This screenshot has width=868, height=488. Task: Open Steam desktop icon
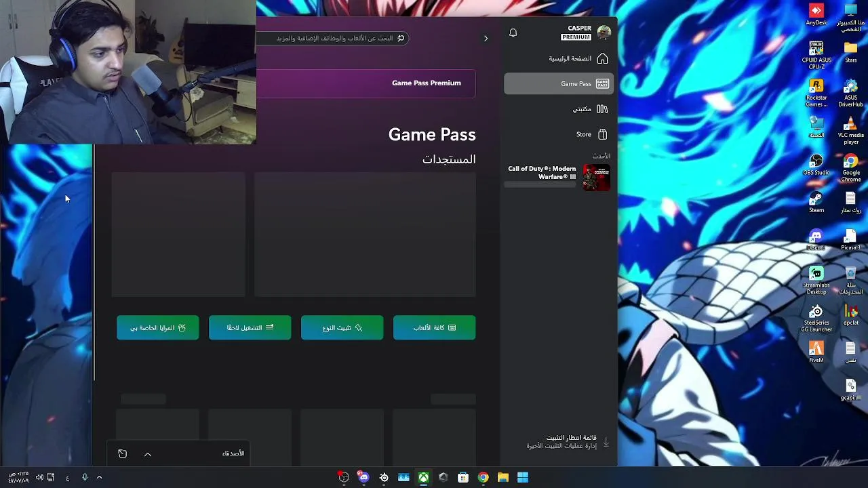pos(816,203)
